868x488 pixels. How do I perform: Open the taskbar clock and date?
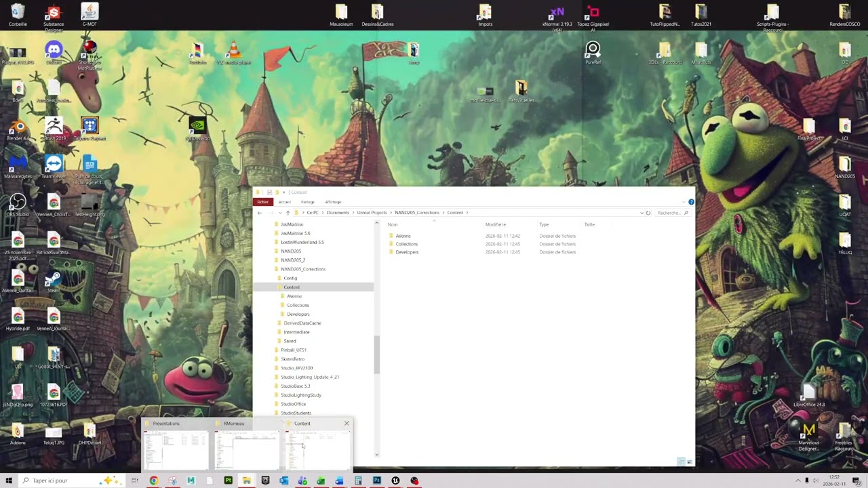point(835,481)
